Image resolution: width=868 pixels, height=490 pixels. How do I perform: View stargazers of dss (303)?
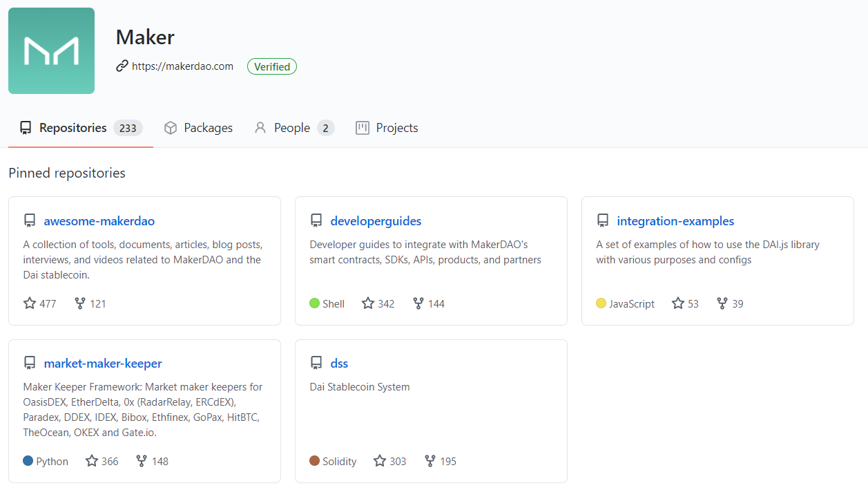390,461
